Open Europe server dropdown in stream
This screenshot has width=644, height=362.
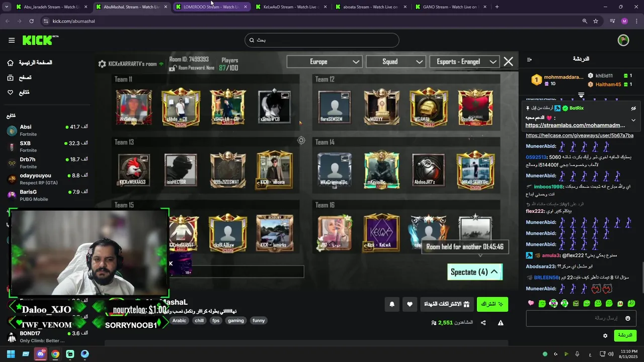coord(325,62)
